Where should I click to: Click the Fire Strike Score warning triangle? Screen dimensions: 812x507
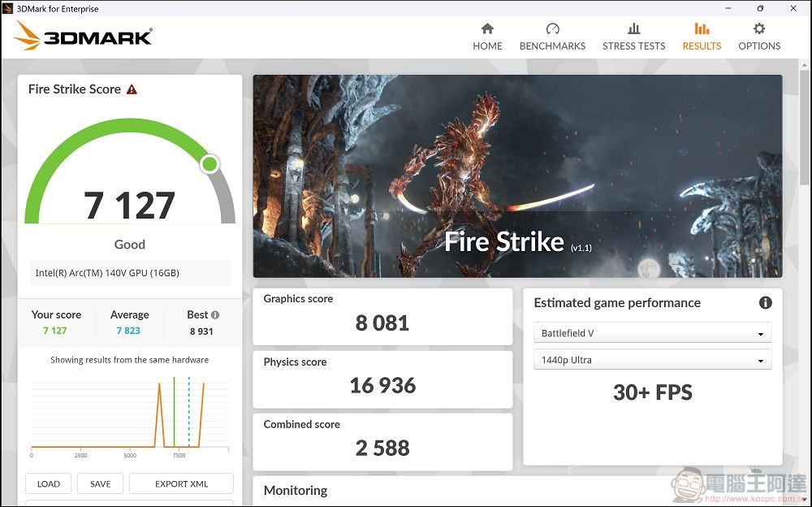point(132,89)
